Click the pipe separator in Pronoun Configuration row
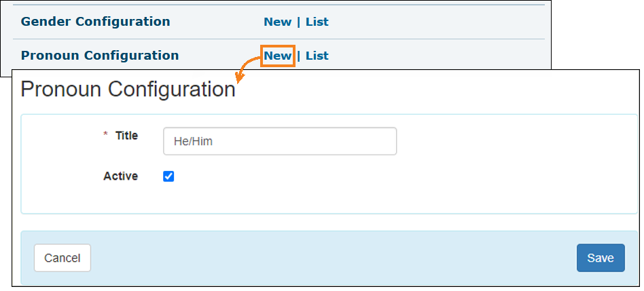The width and height of the screenshot is (644, 291). coord(298,56)
